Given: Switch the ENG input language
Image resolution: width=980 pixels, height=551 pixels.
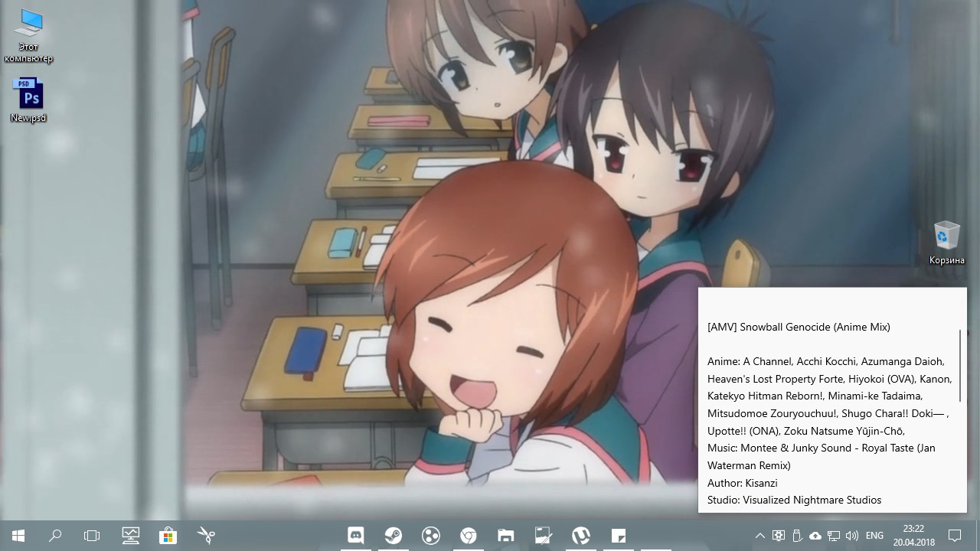Looking at the screenshot, I should click(x=874, y=536).
